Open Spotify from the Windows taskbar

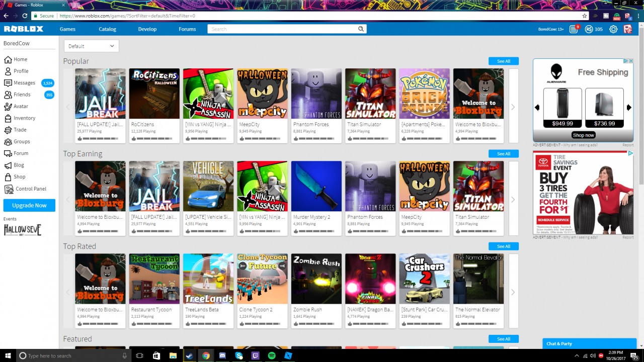click(272, 355)
